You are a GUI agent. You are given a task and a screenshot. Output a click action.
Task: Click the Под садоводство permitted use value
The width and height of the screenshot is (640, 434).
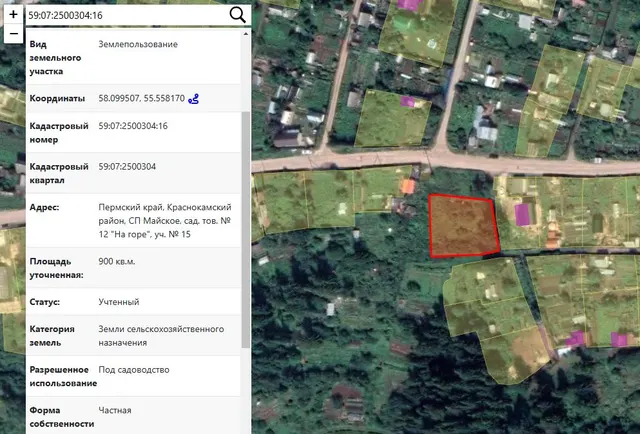(134, 370)
